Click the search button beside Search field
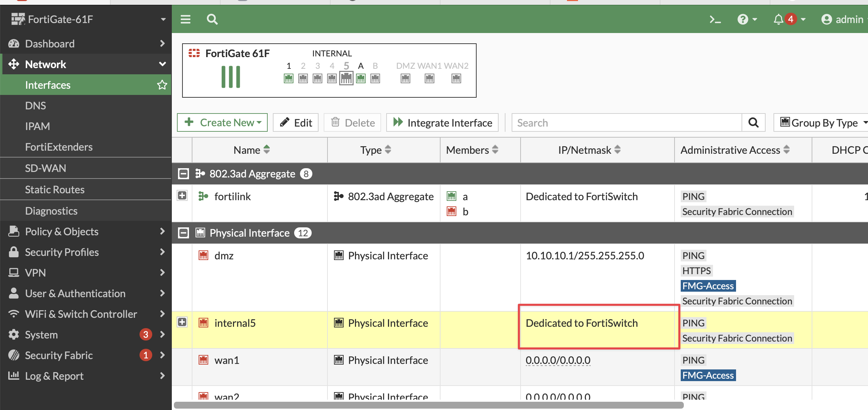Viewport: 868px width, 410px height. pos(754,122)
